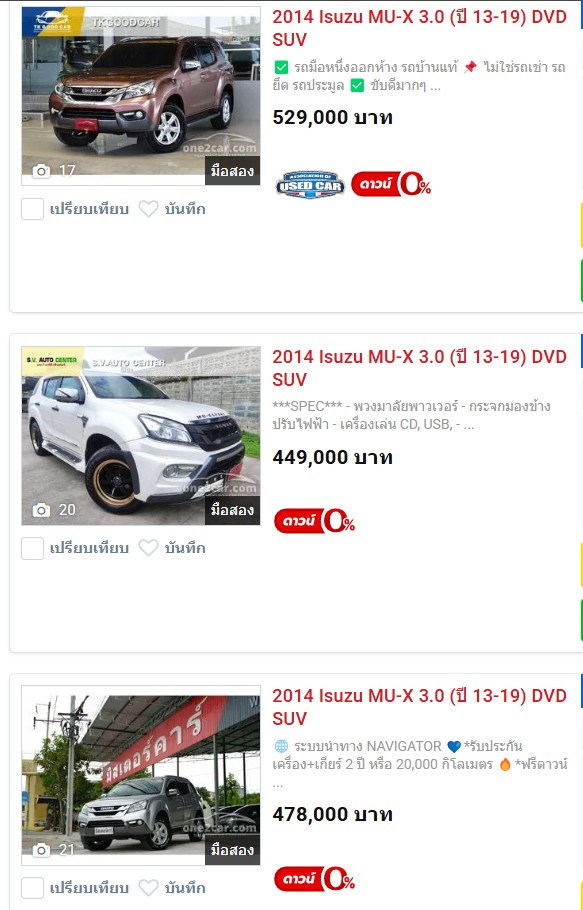Viewport: 583px width, 910px height.
Task: View the grey Isuzu MU-X photo thumbnail
Action: click(141, 775)
